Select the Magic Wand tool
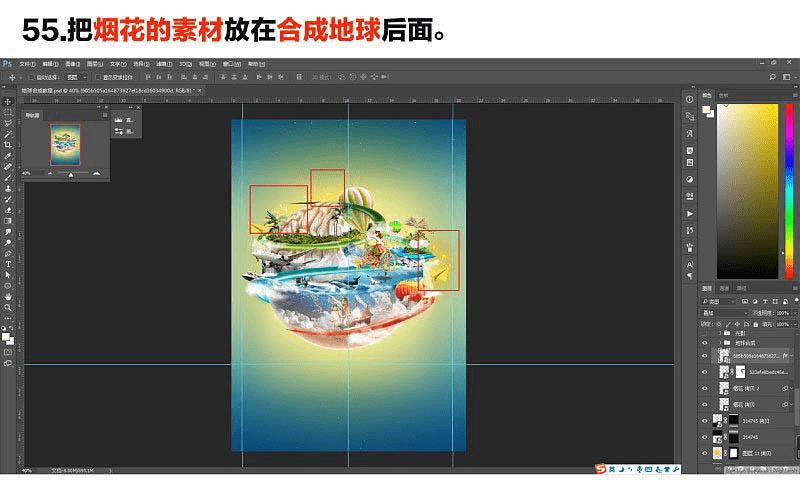 tap(8, 134)
